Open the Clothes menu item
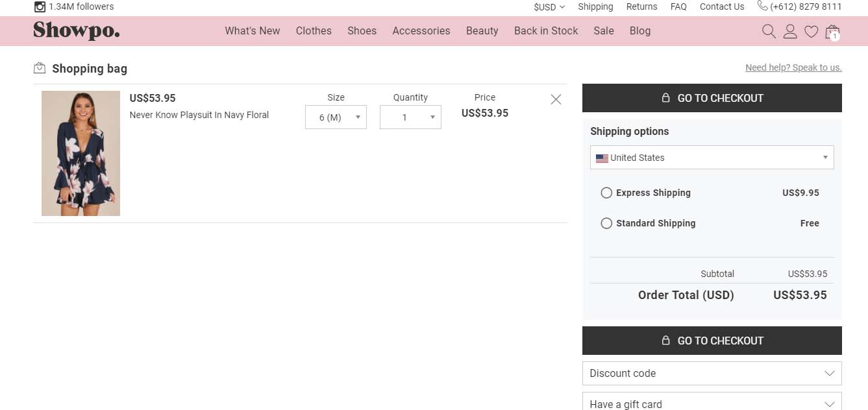 (x=314, y=30)
